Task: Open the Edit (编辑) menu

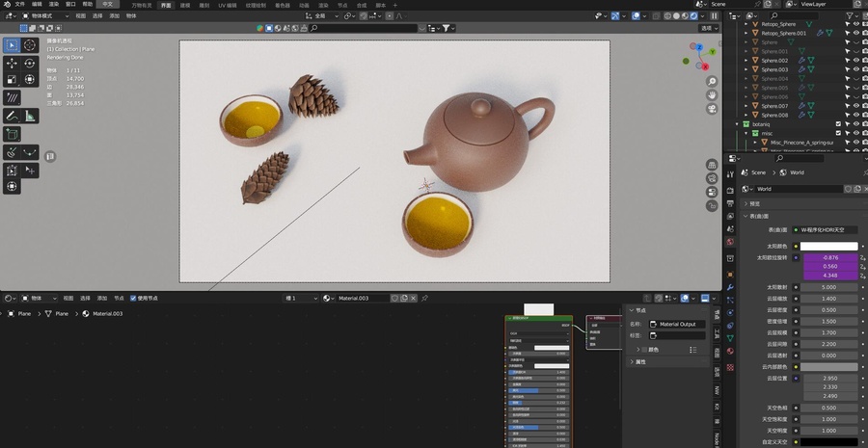Action: [x=37, y=5]
